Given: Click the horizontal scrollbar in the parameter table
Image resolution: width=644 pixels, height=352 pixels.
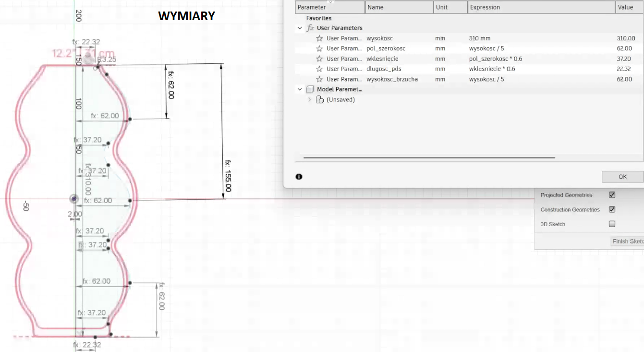Looking at the screenshot, I should (x=429, y=158).
